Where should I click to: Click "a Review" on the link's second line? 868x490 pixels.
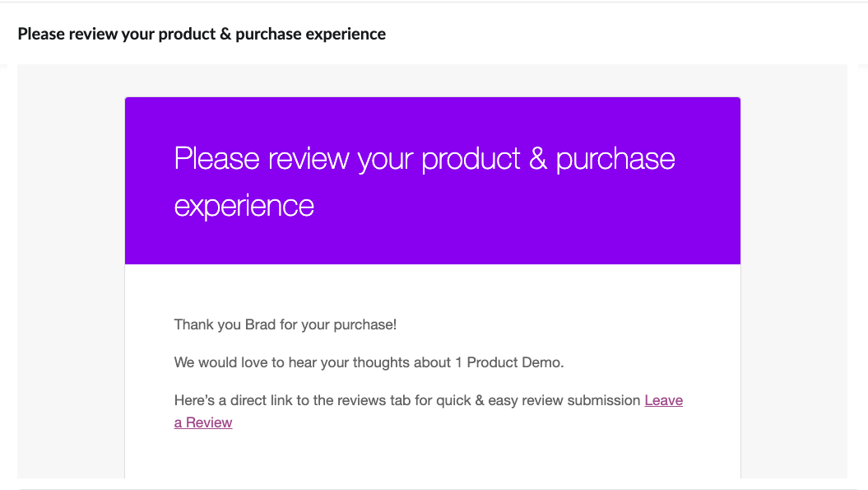pyautogui.click(x=203, y=423)
